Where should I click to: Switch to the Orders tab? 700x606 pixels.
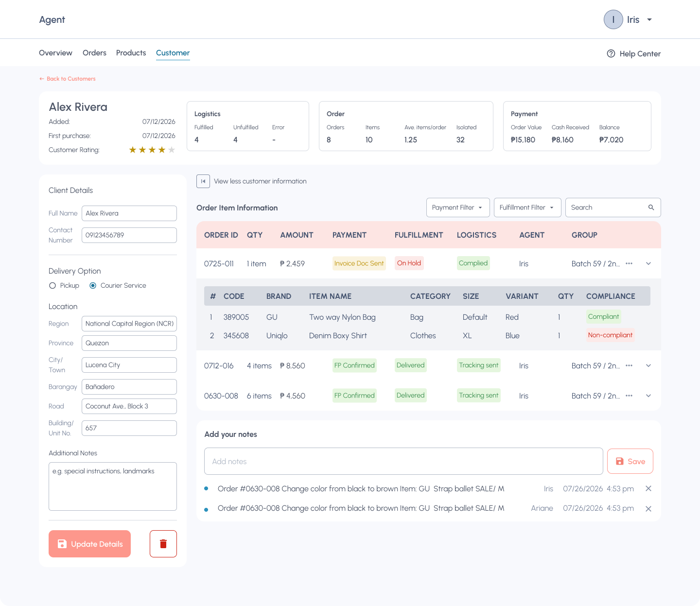tap(94, 53)
